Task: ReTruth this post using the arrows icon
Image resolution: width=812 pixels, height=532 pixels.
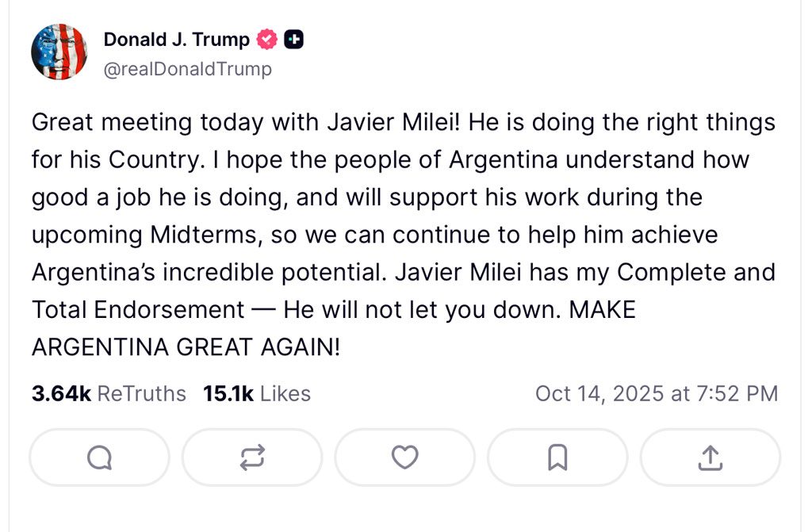Action: [x=252, y=457]
